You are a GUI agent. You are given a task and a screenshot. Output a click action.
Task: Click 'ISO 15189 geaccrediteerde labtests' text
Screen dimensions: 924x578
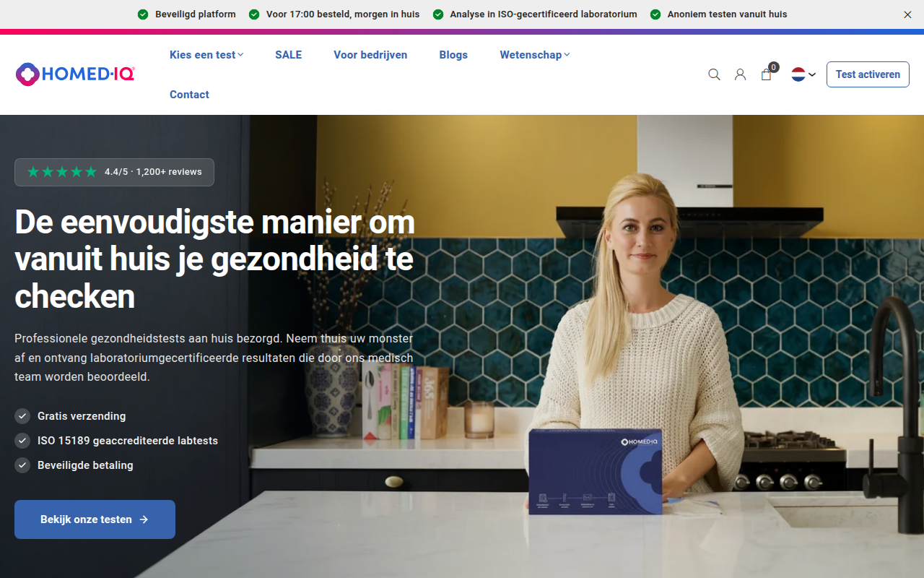tap(128, 441)
